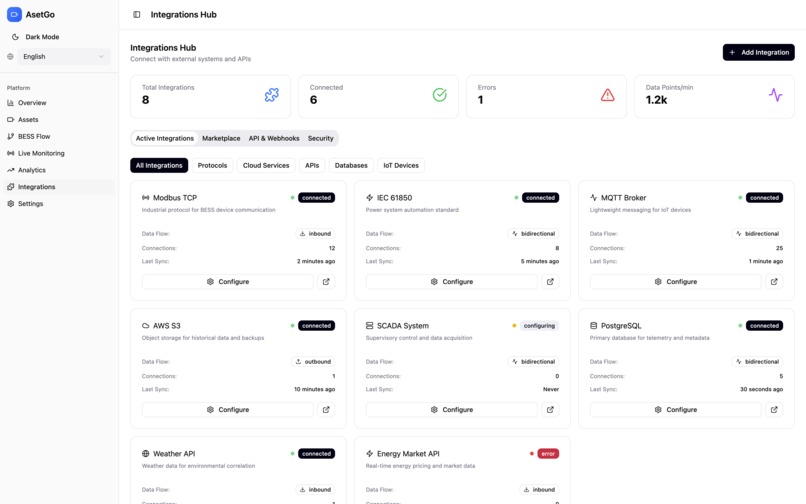This screenshot has width=806, height=504.
Task: Filter by APIs
Action: pyautogui.click(x=312, y=166)
